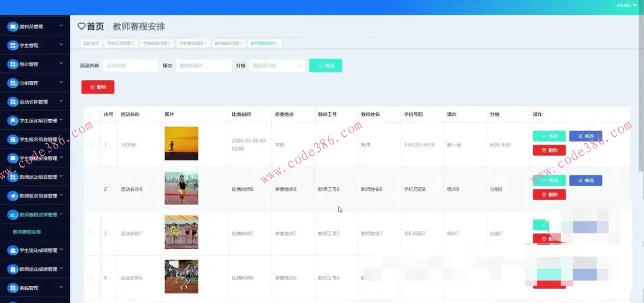Click the red batch 删除 button above the table
The height and width of the screenshot is (303, 644).
98,87
